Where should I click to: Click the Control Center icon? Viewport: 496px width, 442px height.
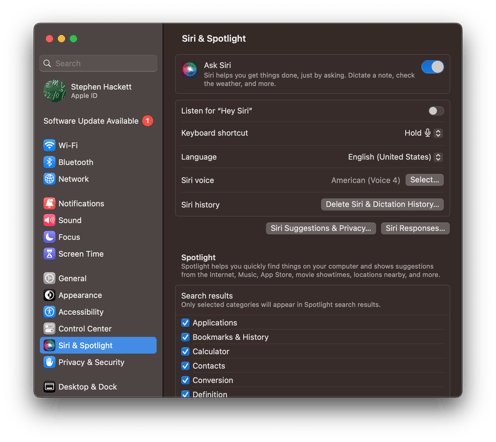pyautogui.click(x=49, y=329)
